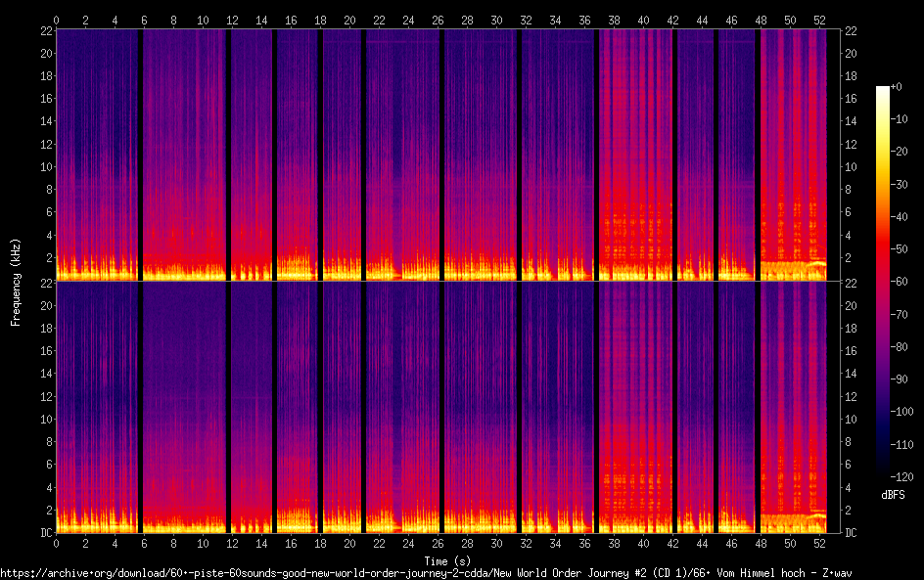Screen dimensions: 924x580
Task: Click the "-20" color scale label
Action: click(900, 152)
